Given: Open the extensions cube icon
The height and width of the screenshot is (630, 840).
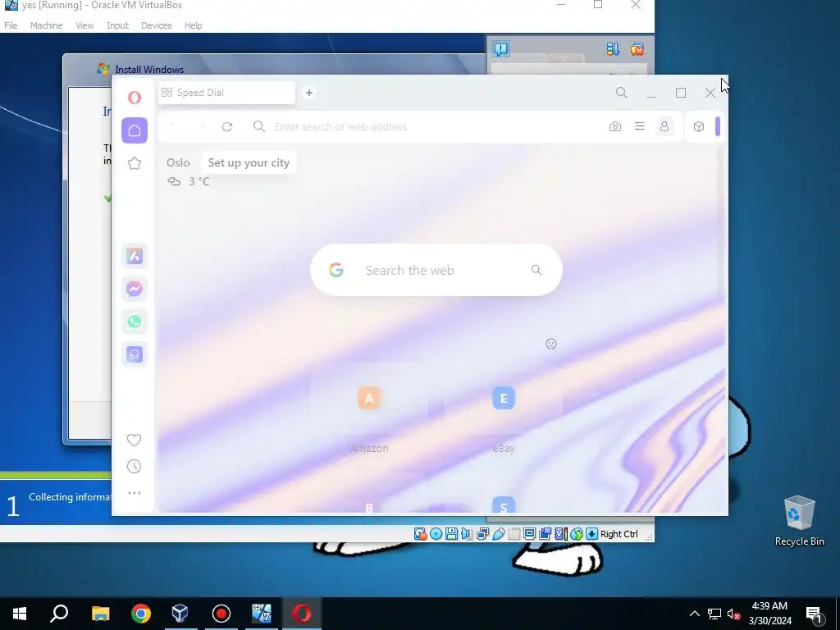Looking at the screenshot, I should (699, 127).
